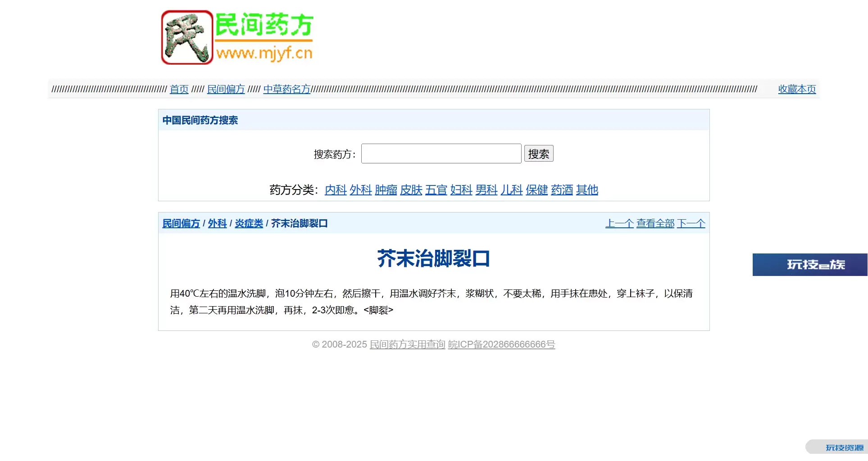Image resolution: width=868 pixels, height=461 pixels.
Task: Click 查看全部 to view all remedies
Action: click(655, 223)
